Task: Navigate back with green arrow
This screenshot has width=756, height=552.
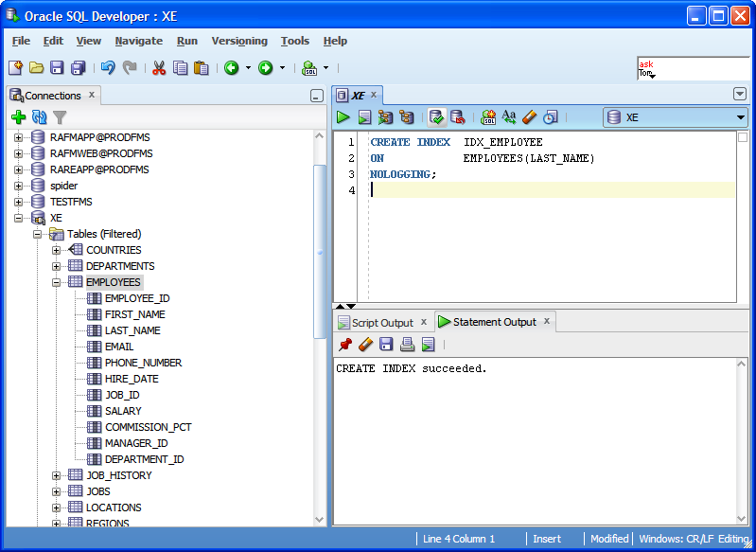Action: pyautogui.click(x=232, y=68)
